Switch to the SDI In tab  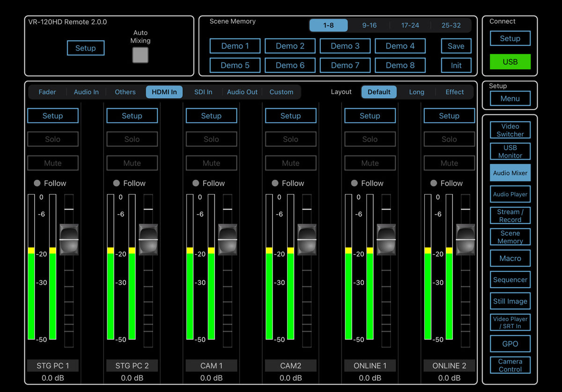tap(203, 92)
